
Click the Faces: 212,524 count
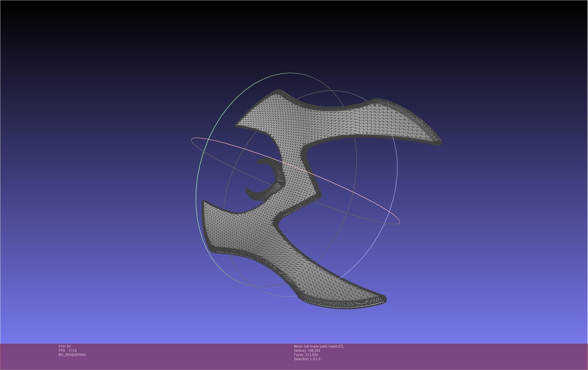point(306,355)
